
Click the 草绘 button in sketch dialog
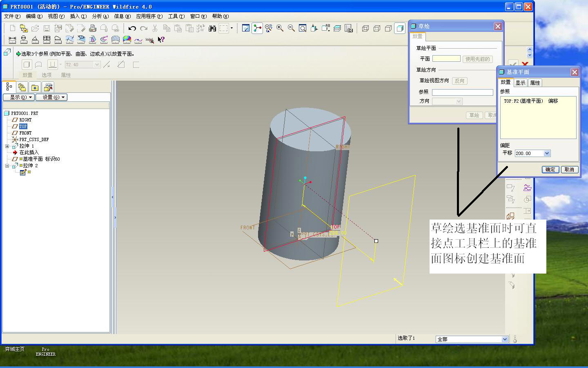(474, 115)
